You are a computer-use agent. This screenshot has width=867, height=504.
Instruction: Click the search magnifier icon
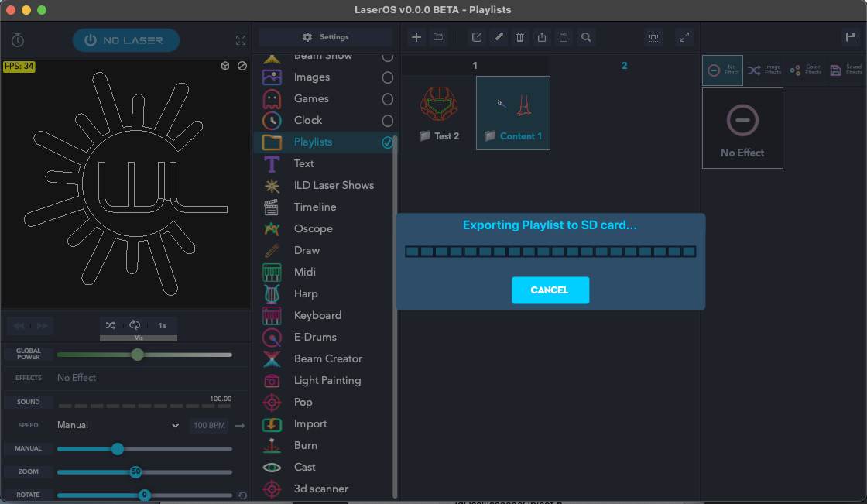[586, 37]
